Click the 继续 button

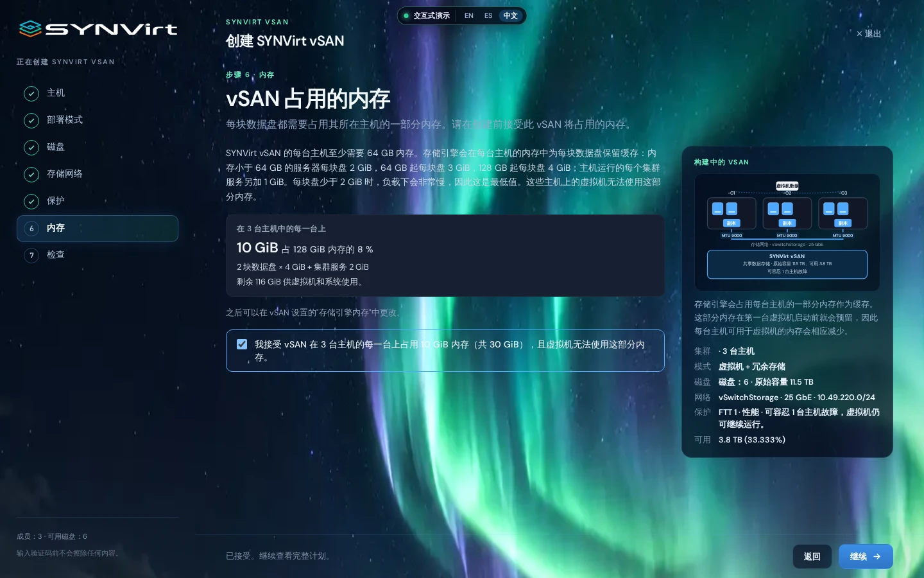(866, 557)
